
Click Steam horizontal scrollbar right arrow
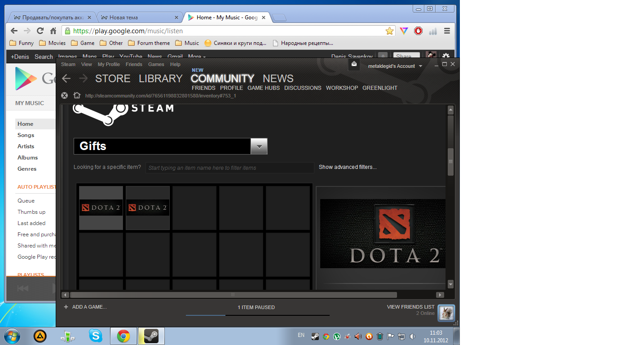[440, 295]
